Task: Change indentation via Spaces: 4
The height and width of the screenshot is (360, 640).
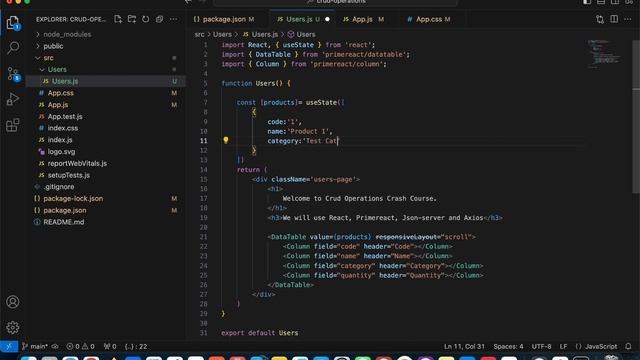Action: pyautogui.click(x=508, y=347)
